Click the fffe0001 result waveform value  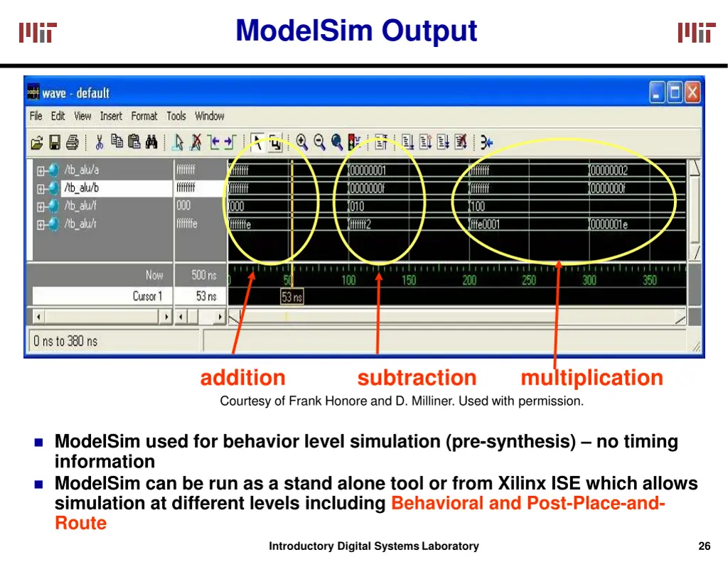pos(485,225)
